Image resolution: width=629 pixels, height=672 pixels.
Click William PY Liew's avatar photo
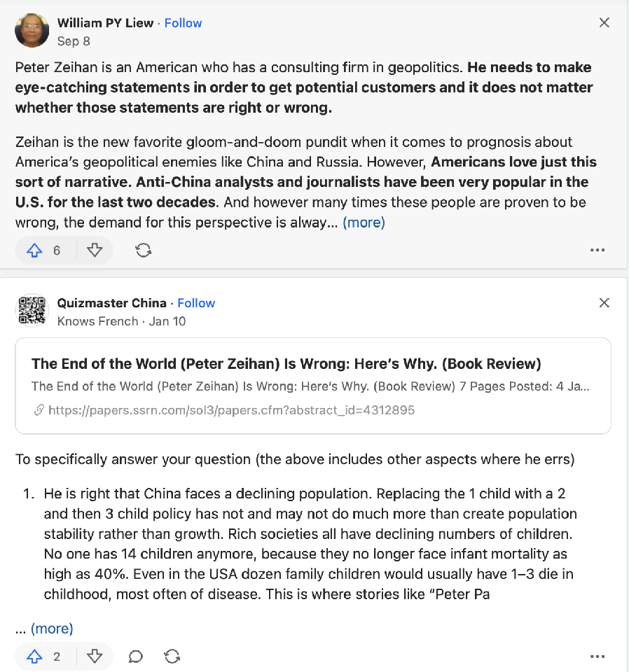(32, 31)
